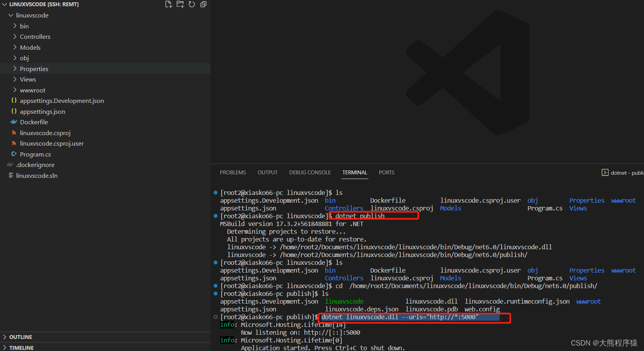Open the DEBUG CONSOLE tab

310,172
